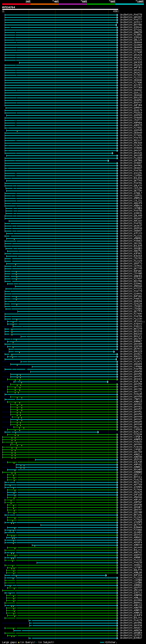Click the UniRef100_O64444 label
This screenshot has width=146, height=644.
[x=131, y=42]
